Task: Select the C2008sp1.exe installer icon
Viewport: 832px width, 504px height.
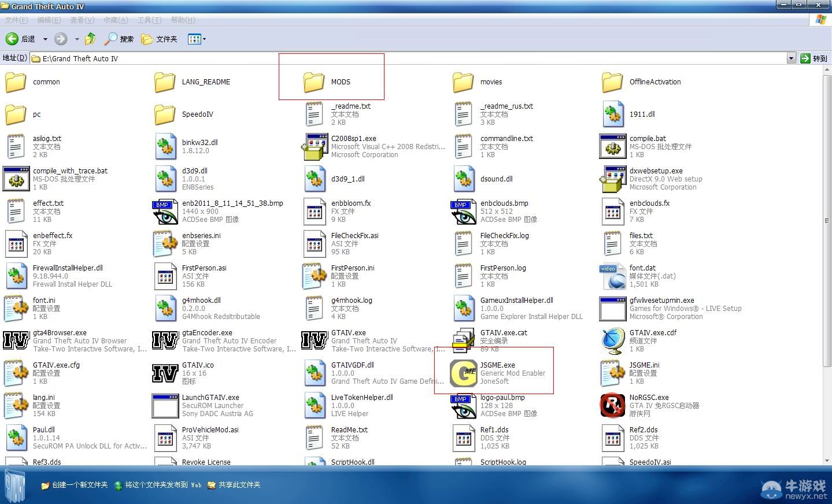Action: pos(315,147)
